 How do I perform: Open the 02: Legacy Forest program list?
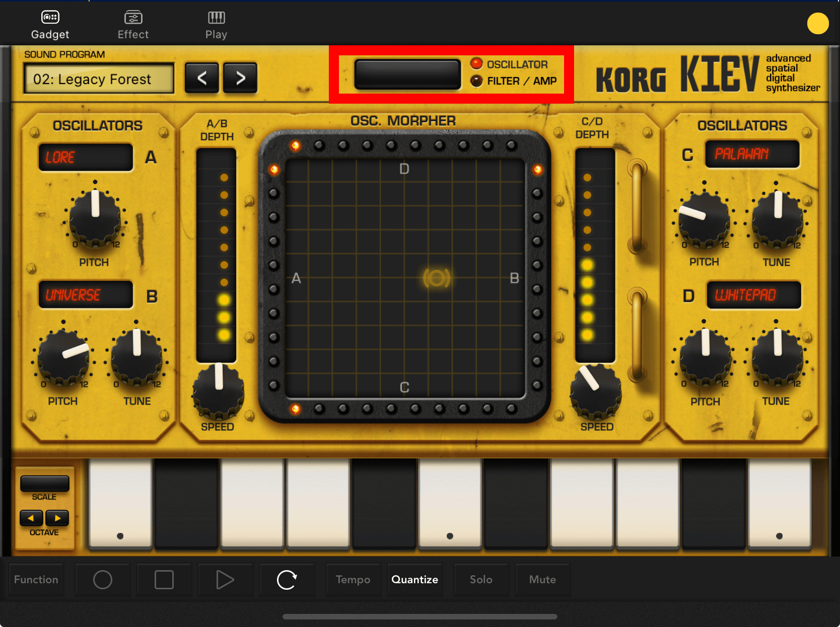click(99, 79)
